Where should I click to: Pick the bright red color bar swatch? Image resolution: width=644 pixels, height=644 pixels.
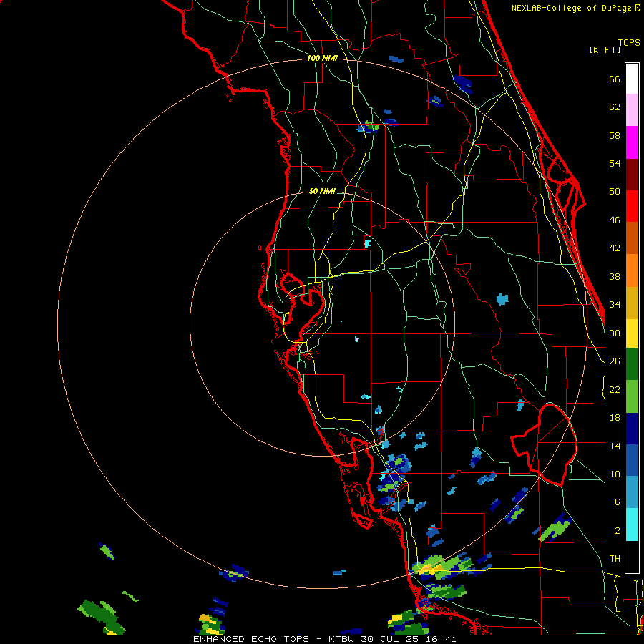tap(632, 206)
